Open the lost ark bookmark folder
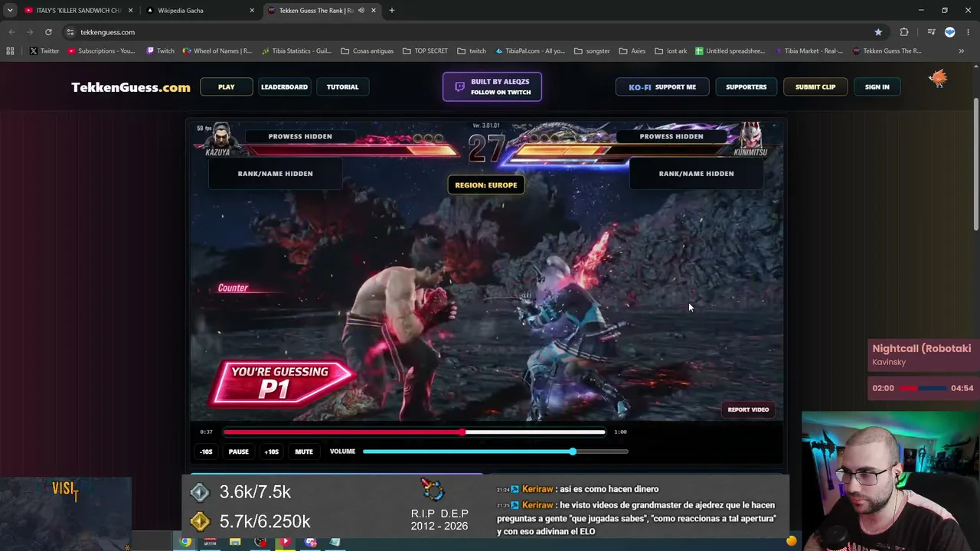This screenshot has height=551, width=980. 671,51
